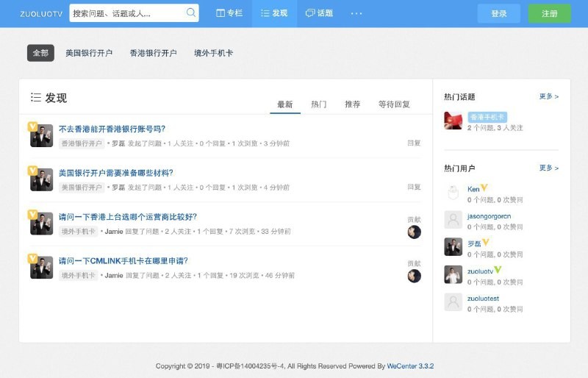Click the 香港手机卡 topic thumbnail image
588x378 pixels.
click(453, 121)
